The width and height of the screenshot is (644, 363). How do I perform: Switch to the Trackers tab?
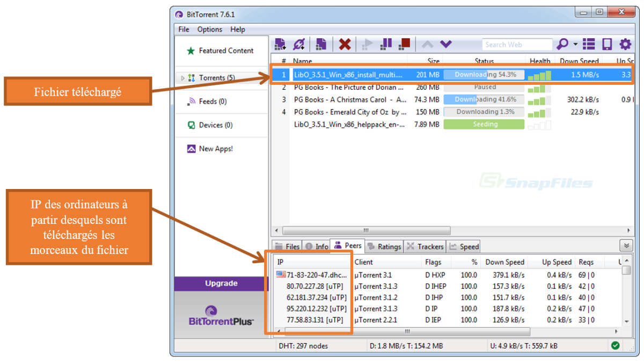click(425, 246)
